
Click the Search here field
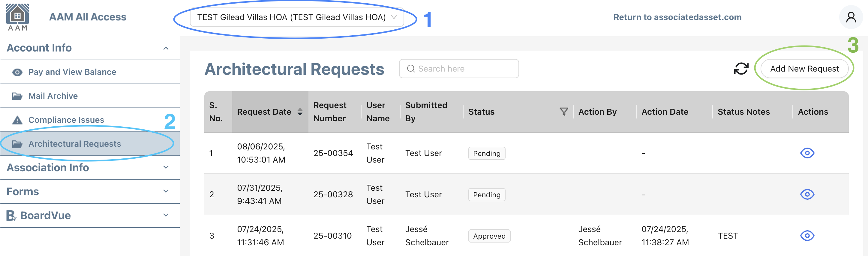[458, 69]
